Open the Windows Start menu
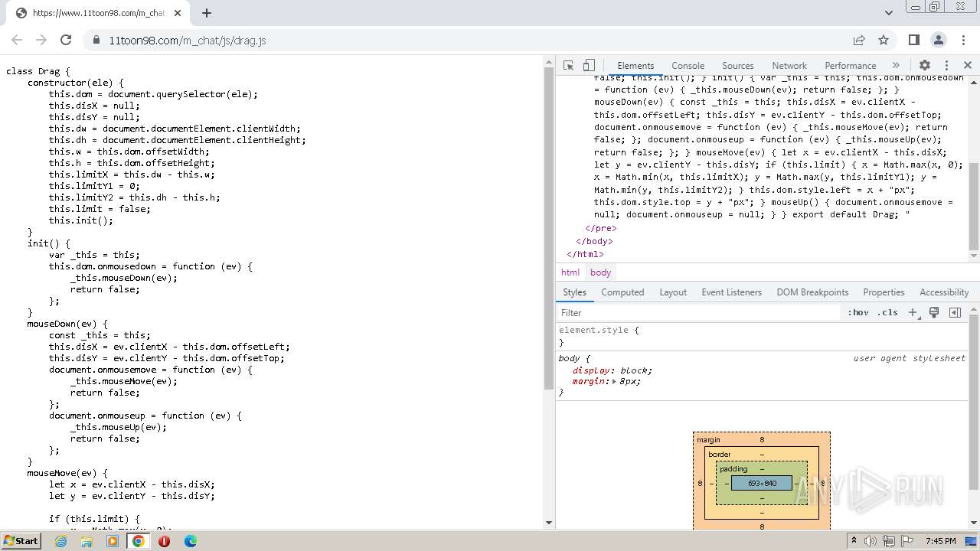Screen dimensions: 980x551 (x=21, y=540)
